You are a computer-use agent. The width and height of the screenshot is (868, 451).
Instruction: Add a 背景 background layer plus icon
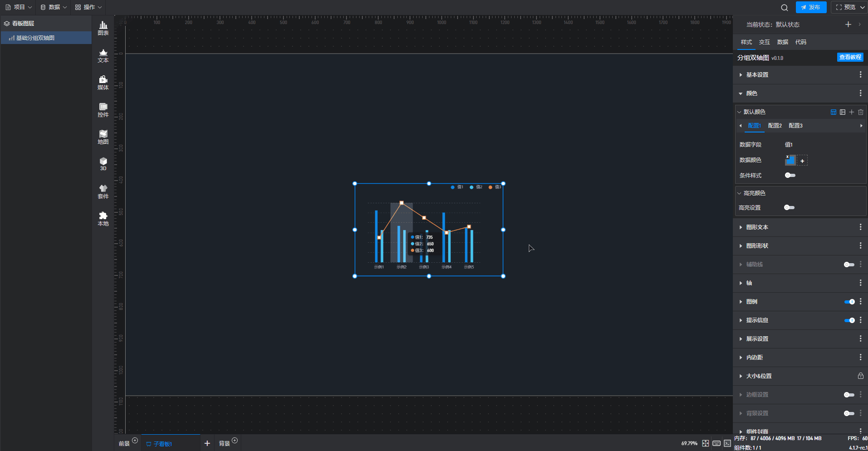[234, 441]
